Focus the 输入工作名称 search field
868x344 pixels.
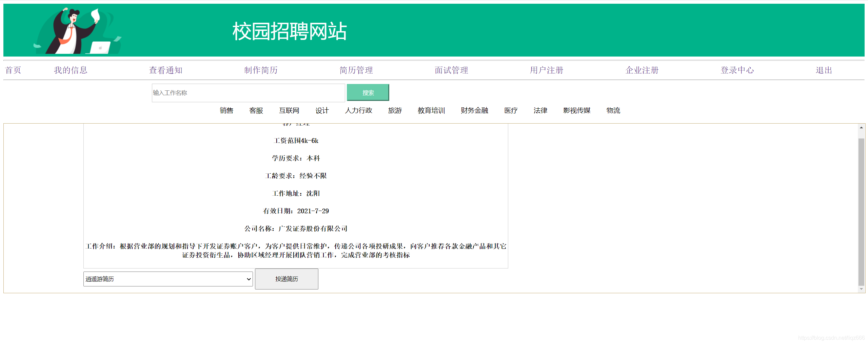click(248, 93)
